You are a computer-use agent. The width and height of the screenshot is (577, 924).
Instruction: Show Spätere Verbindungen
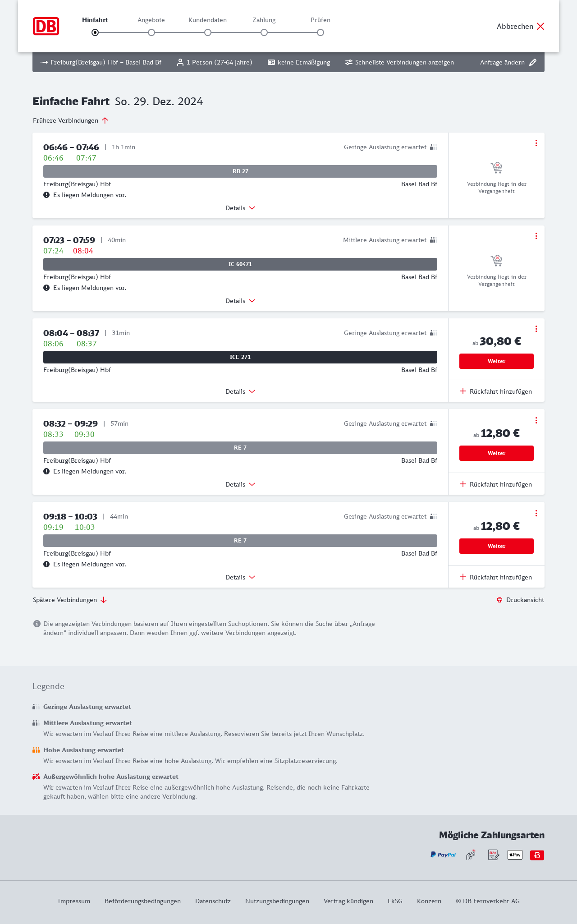[70, 600]
